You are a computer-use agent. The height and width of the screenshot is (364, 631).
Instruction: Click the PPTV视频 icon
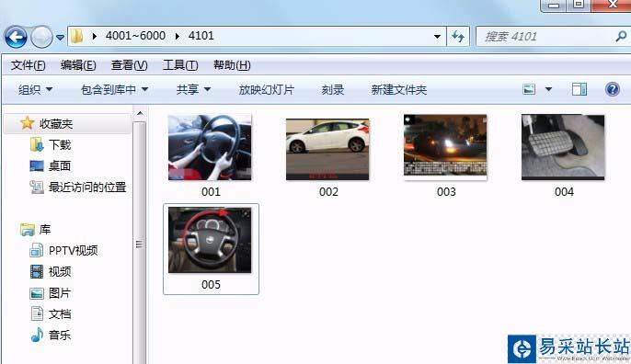37,251
